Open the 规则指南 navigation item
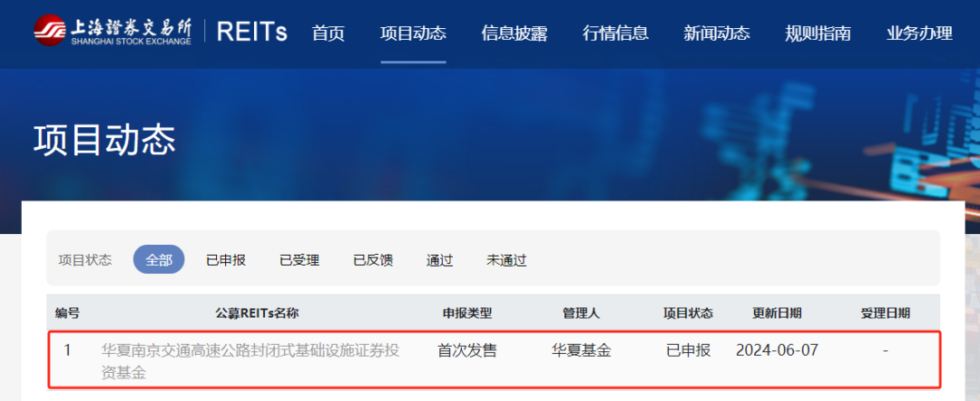 pyautogui.click(x=818, y=33)
